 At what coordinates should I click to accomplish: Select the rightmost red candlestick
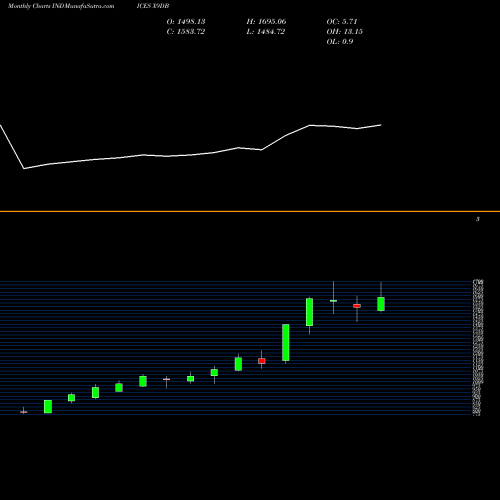pos(357,306)
